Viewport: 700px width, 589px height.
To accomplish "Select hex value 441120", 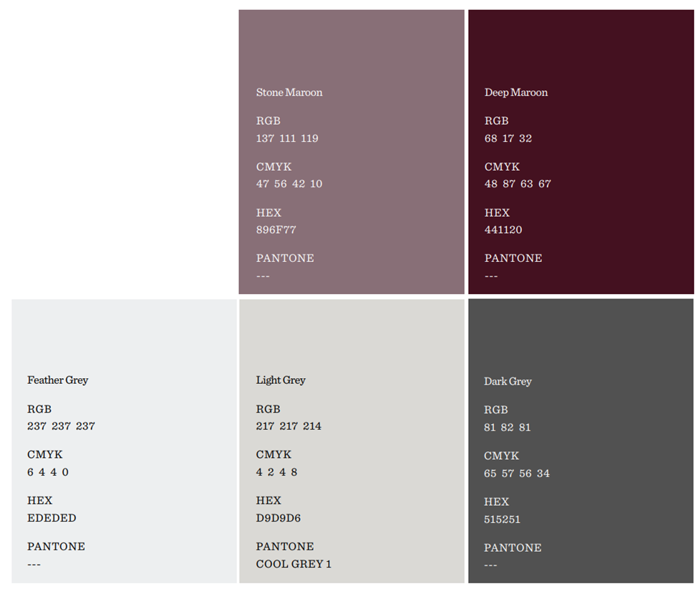I will click(503, 230).
